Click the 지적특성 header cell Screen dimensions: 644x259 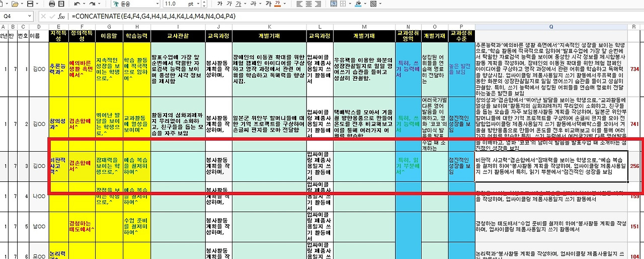pos(59,36)
